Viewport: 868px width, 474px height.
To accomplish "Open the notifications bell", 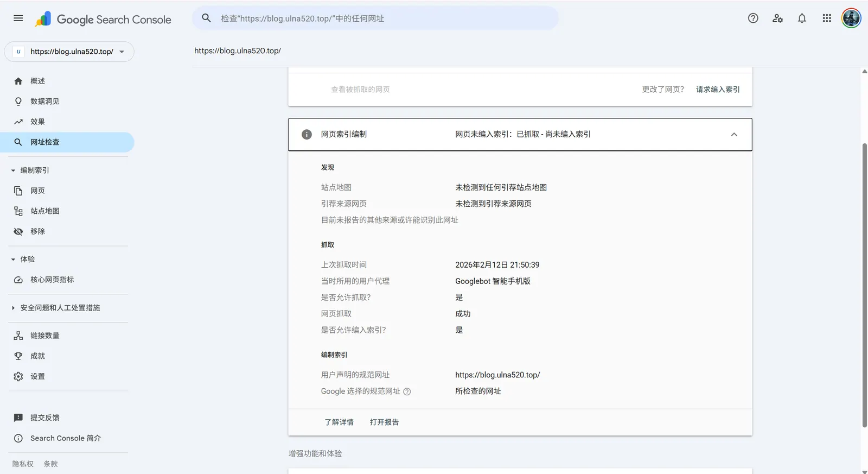I will pos(802,18).
